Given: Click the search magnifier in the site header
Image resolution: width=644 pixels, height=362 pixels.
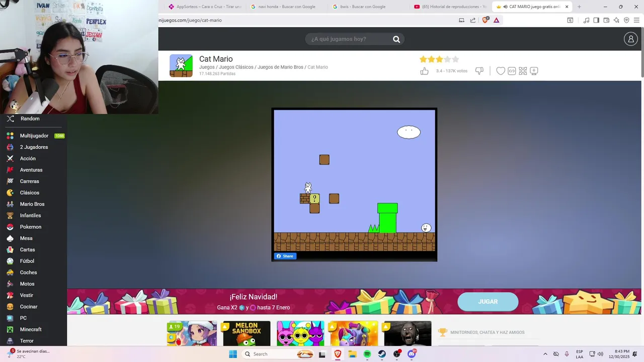Looking at the screenshot, I should [x=396, y=39].
